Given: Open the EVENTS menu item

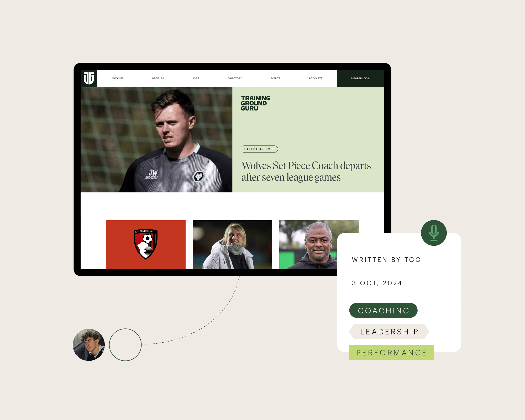Looking at the screenshot, I should click(275, 78).
